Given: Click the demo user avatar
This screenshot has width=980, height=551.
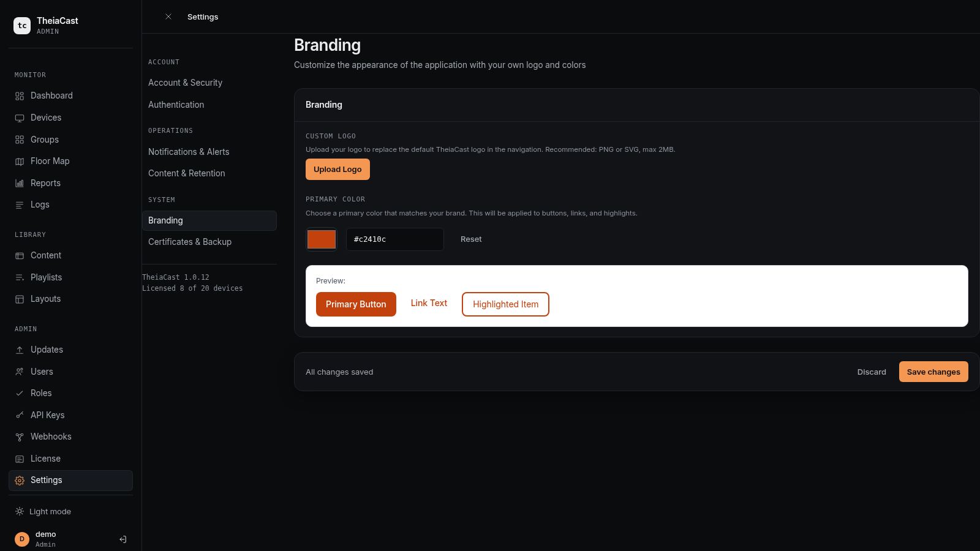Looking at the screenshot, I should click(x=22, y=539).
